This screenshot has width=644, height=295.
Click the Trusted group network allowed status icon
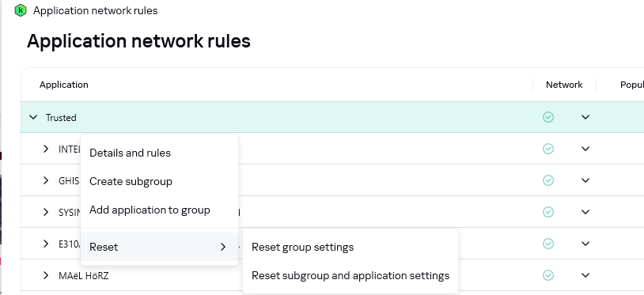pyautogui.click(x=548, y=117)
